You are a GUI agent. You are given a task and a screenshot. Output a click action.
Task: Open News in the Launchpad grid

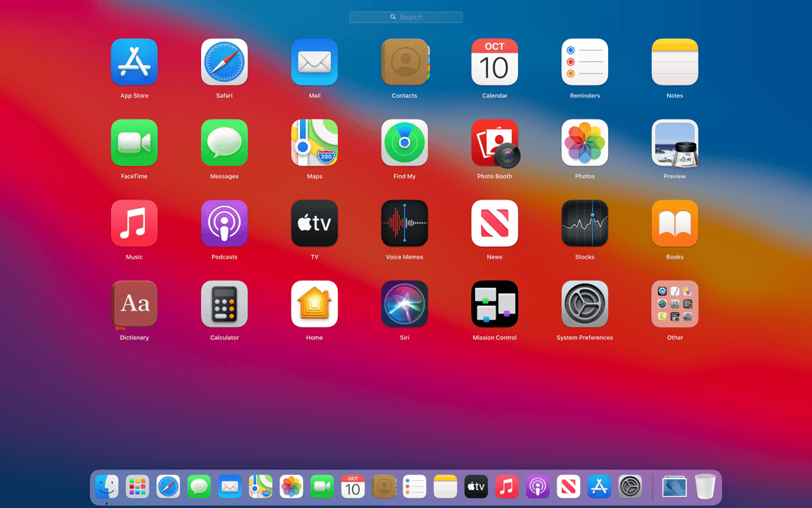[495, 224]
